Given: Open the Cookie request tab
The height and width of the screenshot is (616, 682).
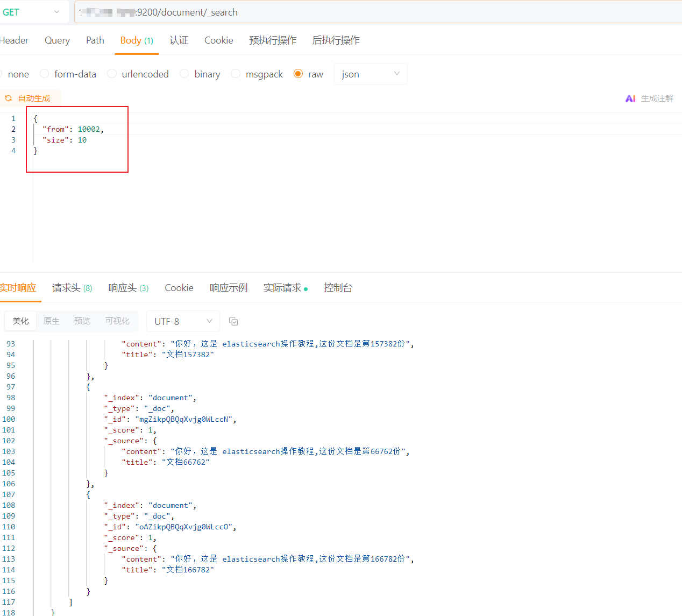Looking at the screenshot, I should 218,40.
